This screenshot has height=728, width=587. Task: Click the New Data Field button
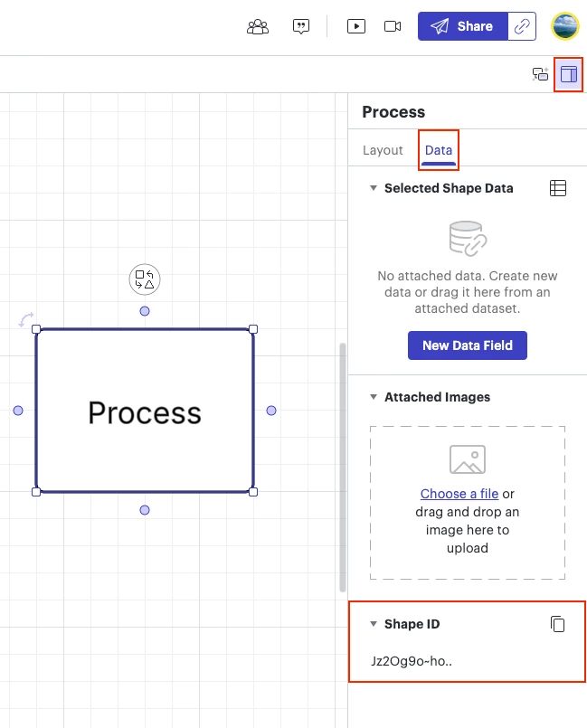click(468, 345)
